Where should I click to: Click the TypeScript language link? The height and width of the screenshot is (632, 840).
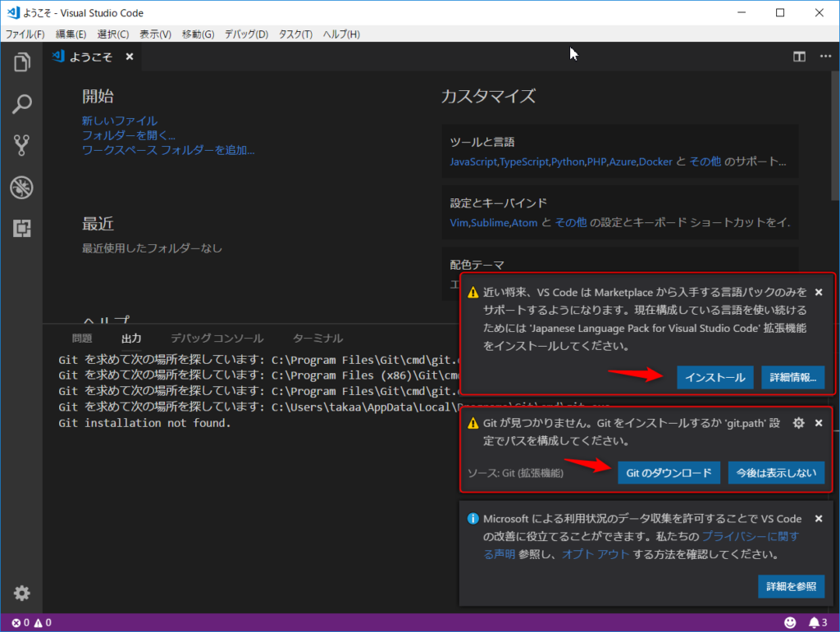pyautogui.click(x=524, y=161)
